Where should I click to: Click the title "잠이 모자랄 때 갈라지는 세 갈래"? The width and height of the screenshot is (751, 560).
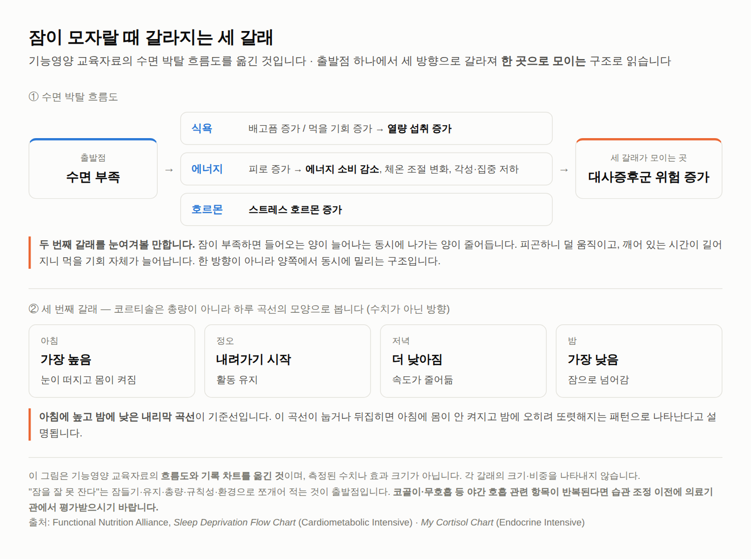click(x=151, y=38)
